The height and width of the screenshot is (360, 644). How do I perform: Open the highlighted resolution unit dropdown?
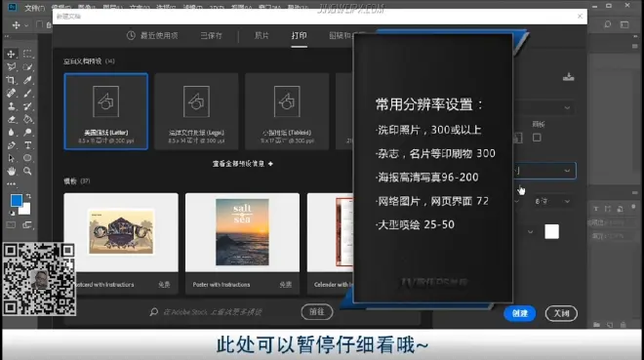[x=544, y=171]
